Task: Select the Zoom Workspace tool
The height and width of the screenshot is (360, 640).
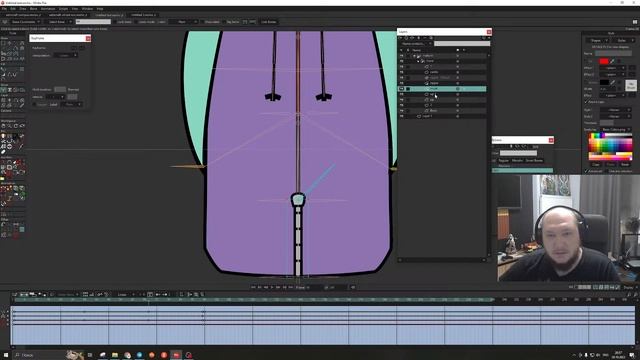Action: 9,126
